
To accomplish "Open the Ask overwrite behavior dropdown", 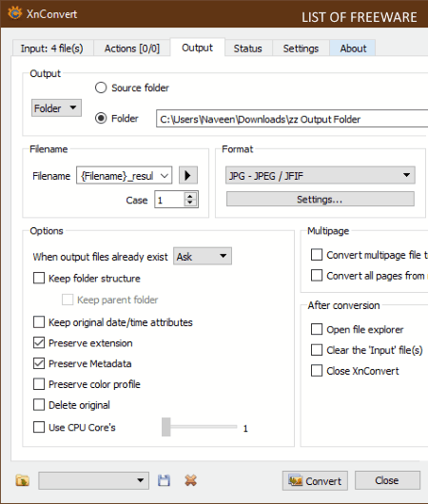I will coord(203,256).
